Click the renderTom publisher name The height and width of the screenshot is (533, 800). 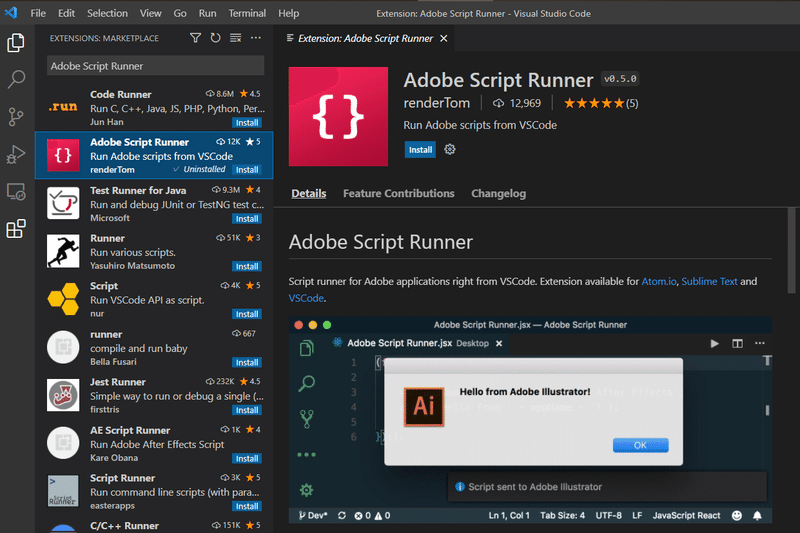[437, 103]
